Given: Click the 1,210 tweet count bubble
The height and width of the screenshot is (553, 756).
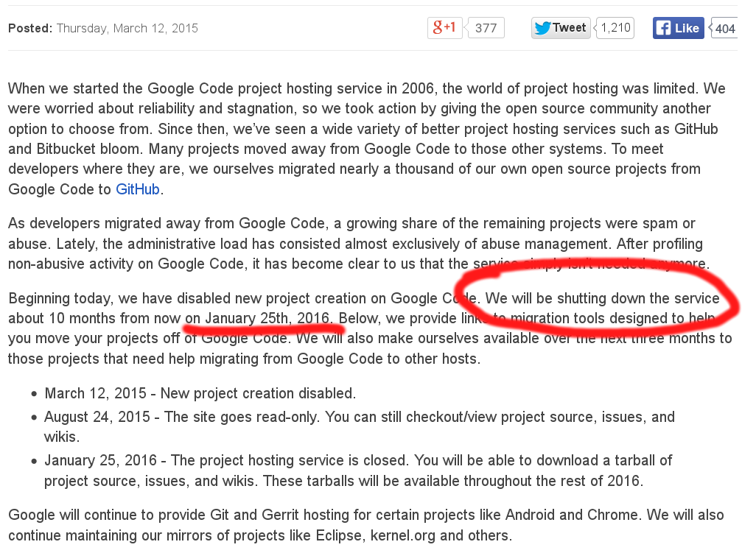Looking at the screenshot, I should pyautogui.click(x=615, y=28).
